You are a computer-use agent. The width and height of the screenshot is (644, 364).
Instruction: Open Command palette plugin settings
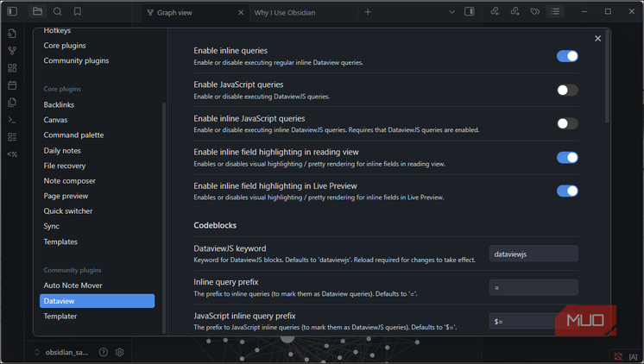click(x=74, y=135)
